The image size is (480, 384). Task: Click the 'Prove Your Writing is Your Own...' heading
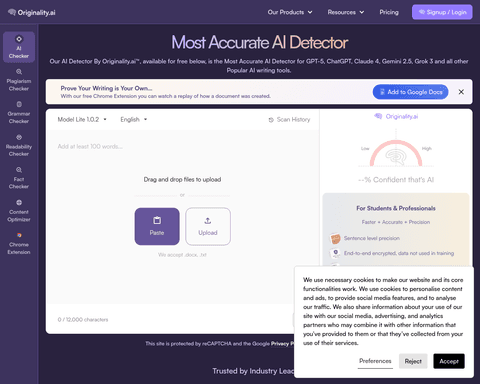[x=106, y=88]
